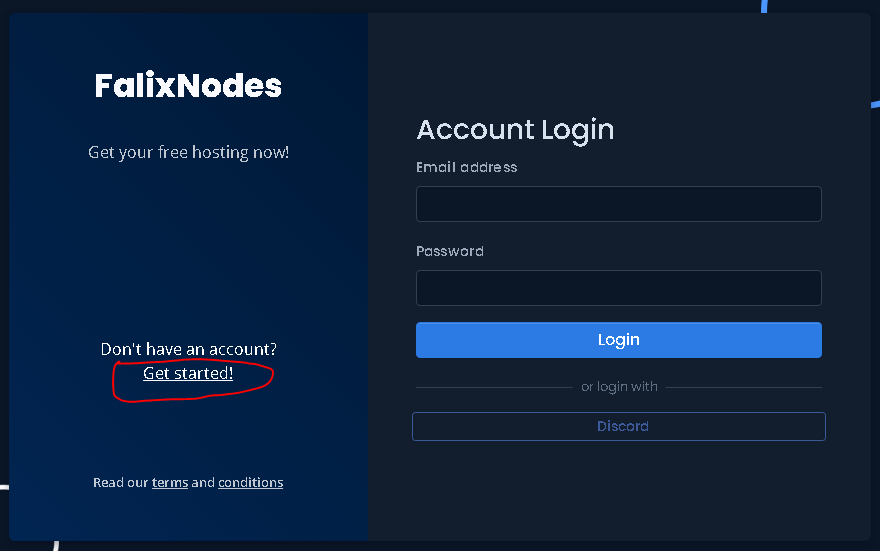Open the "Get started!" signup link
The image size is (880, 551).
[x=188, y=373]
